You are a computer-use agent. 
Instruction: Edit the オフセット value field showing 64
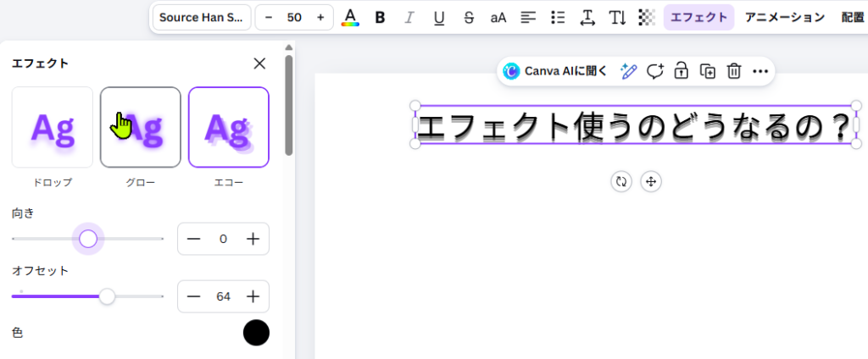click(223, 296)
